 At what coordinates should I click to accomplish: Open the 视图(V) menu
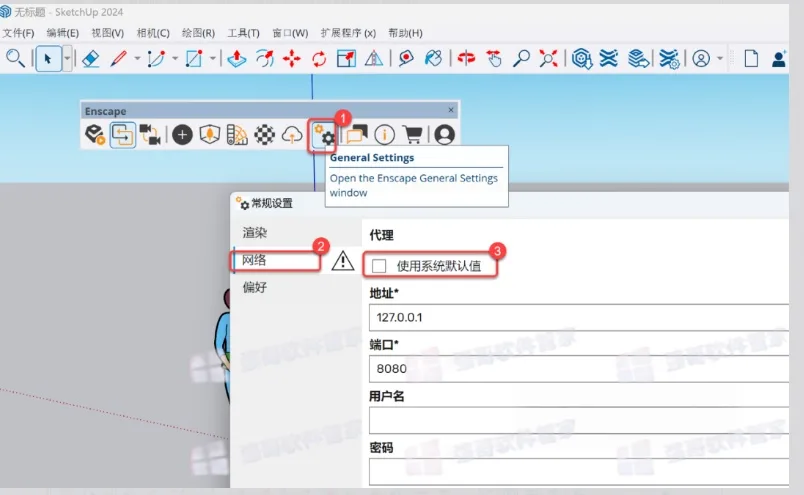point(108,33)
